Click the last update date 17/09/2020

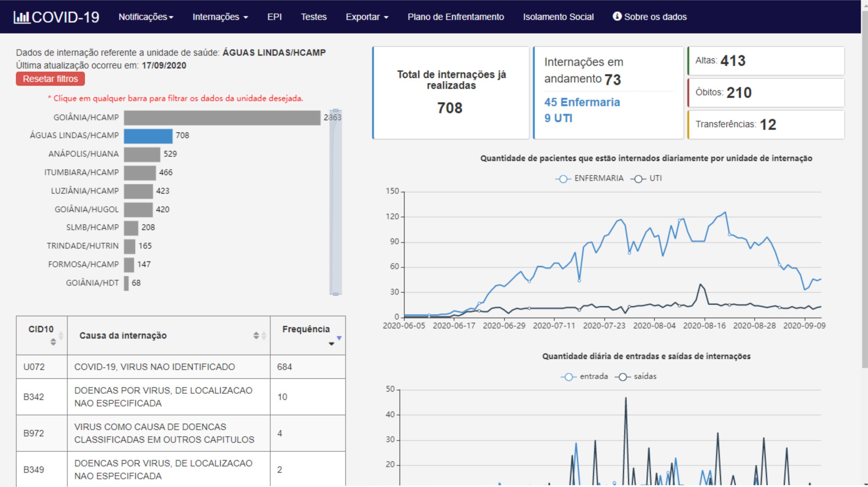[x=164, y=65]
